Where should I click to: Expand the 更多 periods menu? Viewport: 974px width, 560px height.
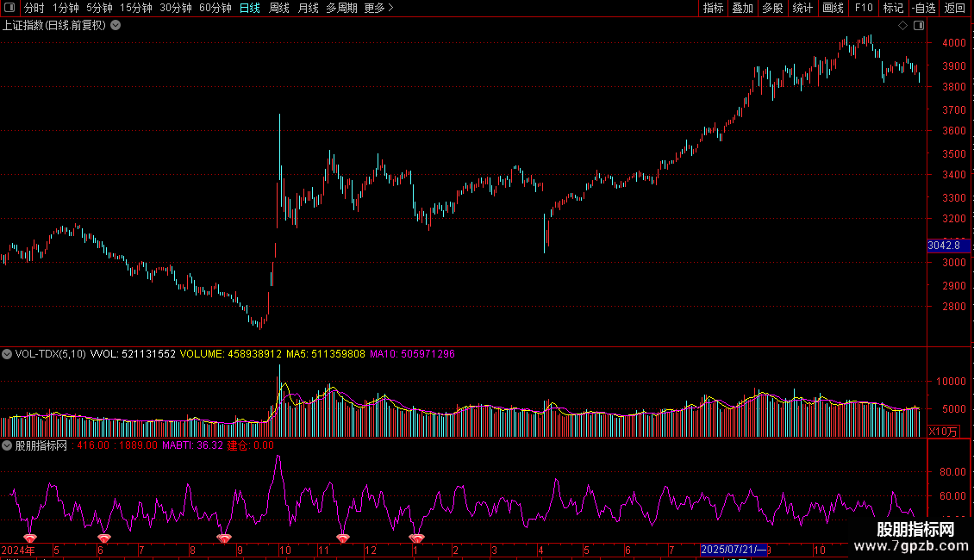point(379,8)
